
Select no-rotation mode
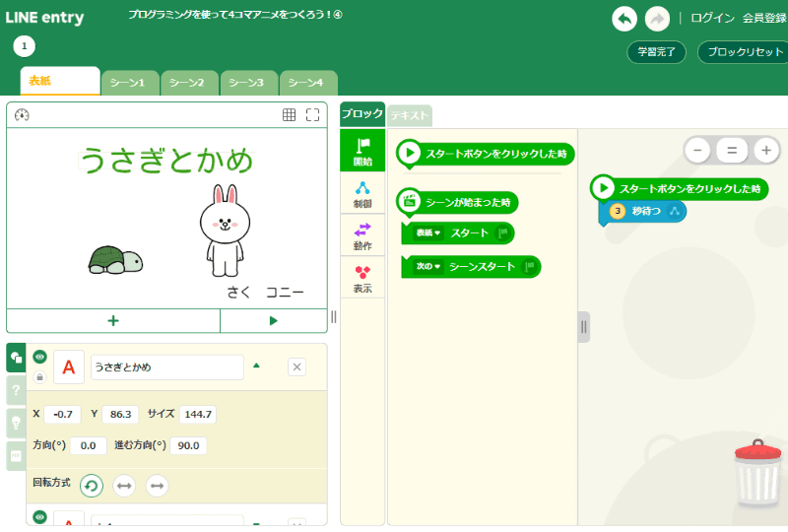[157, 486]
